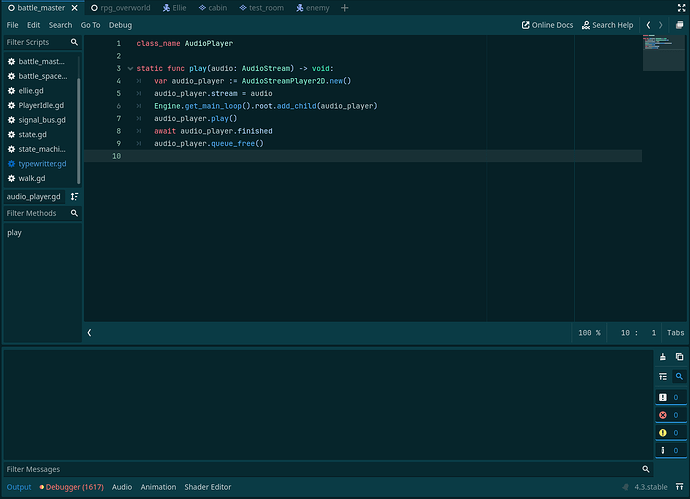Image resolution: width=690 pixels, height=499 pixels.
Task: Open the Go To menu
Action: [90, 25]
